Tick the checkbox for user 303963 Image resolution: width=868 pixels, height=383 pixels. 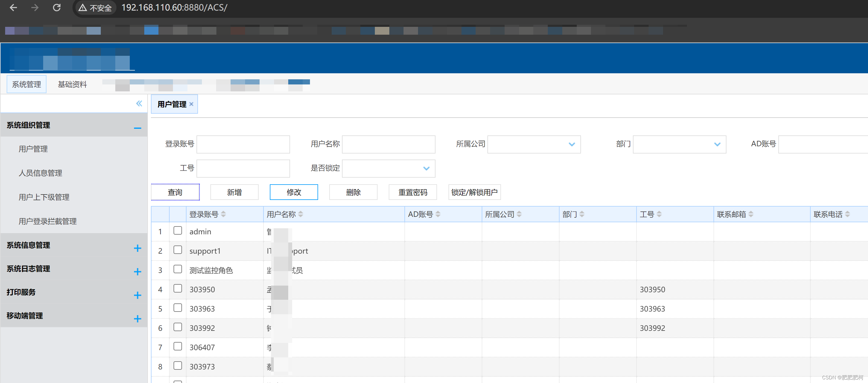[x=177, y=308]
